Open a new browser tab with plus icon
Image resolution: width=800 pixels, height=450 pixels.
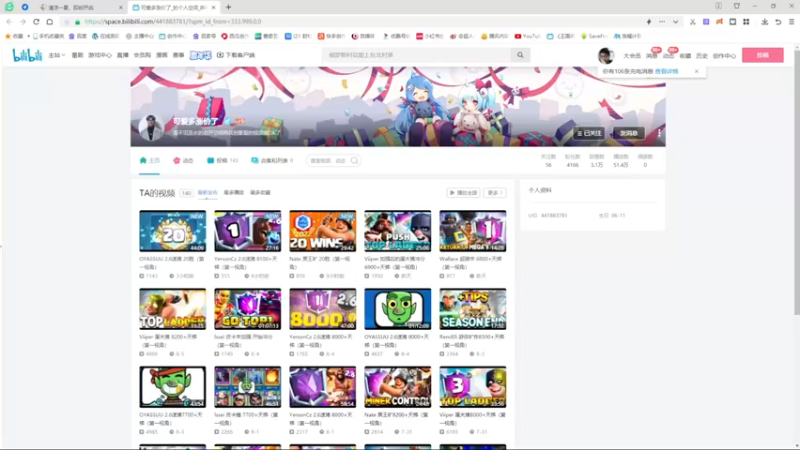pyautogui.click(x=228, y=7)
